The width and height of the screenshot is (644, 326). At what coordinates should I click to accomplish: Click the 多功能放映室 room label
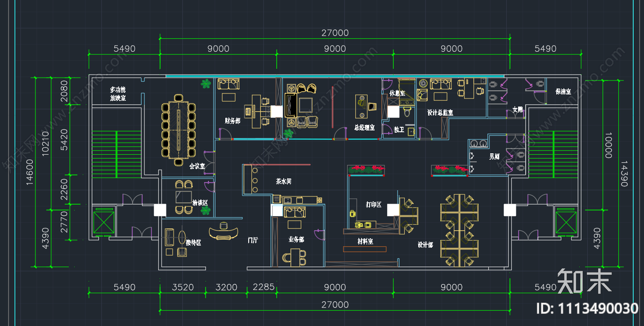coord(118,94)
